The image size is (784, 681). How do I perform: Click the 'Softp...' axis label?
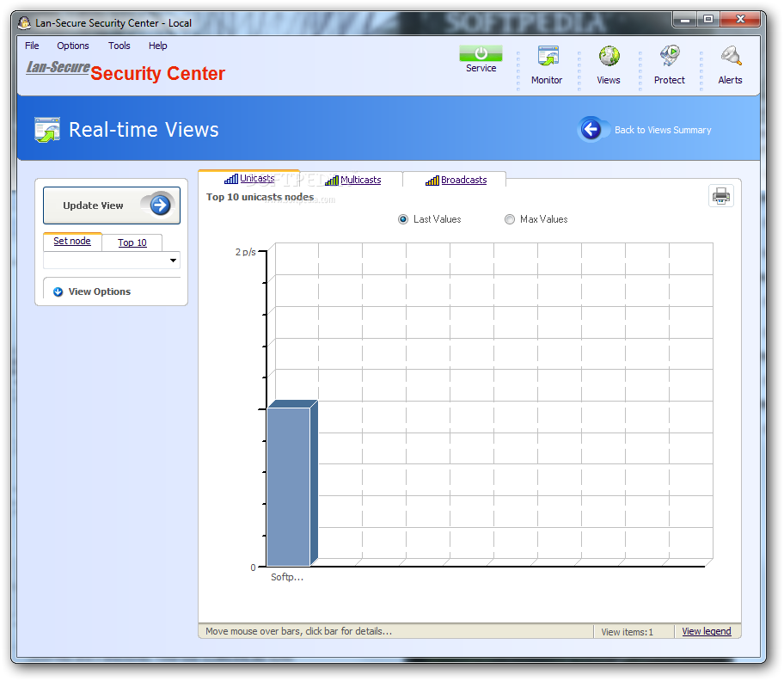coord(287,577)
